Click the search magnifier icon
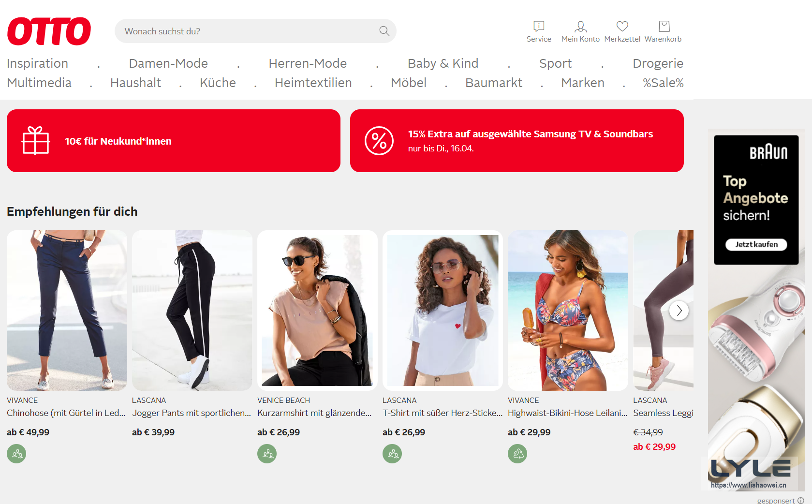This screenshot has height=504, width=812. pyautogui.click(x=384, y=31)
